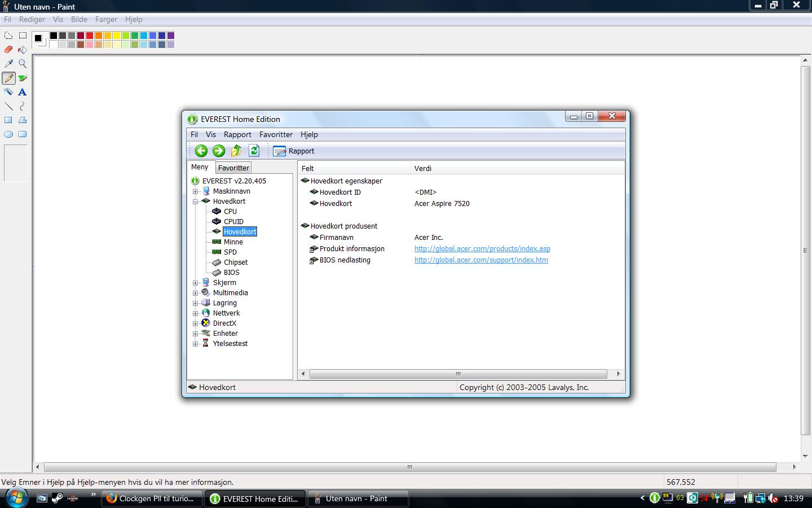812x508 pixels.
Task: Click the Felt column header
Action: 354,168
